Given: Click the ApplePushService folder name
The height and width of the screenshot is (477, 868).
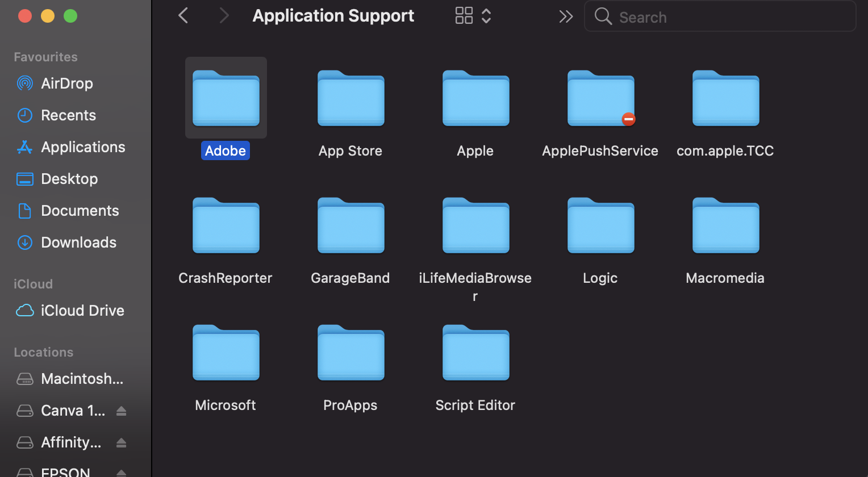Looking at the screenshot, I should pyautogui.click(x=600, y=151).
